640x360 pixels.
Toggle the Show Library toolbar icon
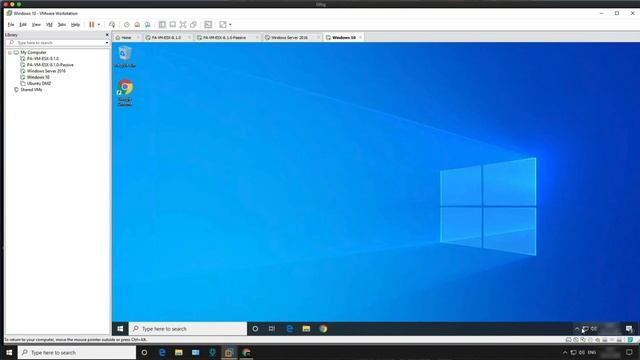click(x=162, y=24)
